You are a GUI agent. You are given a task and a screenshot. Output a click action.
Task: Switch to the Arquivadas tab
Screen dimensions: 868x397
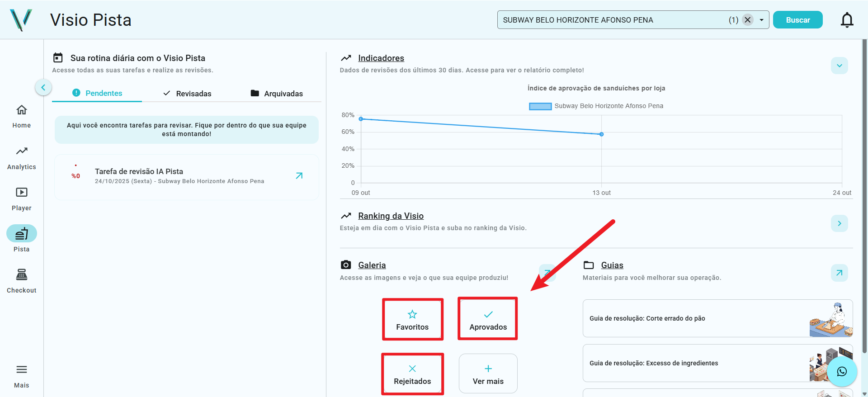[x=276, y=93]
